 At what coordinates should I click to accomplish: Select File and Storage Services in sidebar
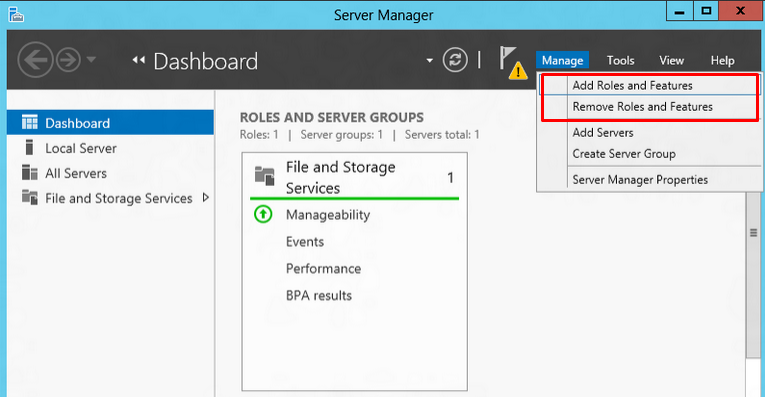(110, 198)
